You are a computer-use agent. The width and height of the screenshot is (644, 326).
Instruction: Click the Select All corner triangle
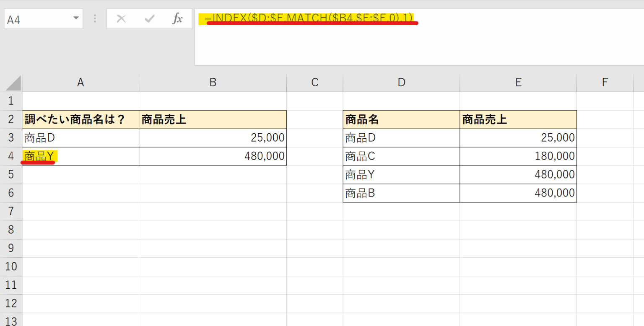point(13,83)
